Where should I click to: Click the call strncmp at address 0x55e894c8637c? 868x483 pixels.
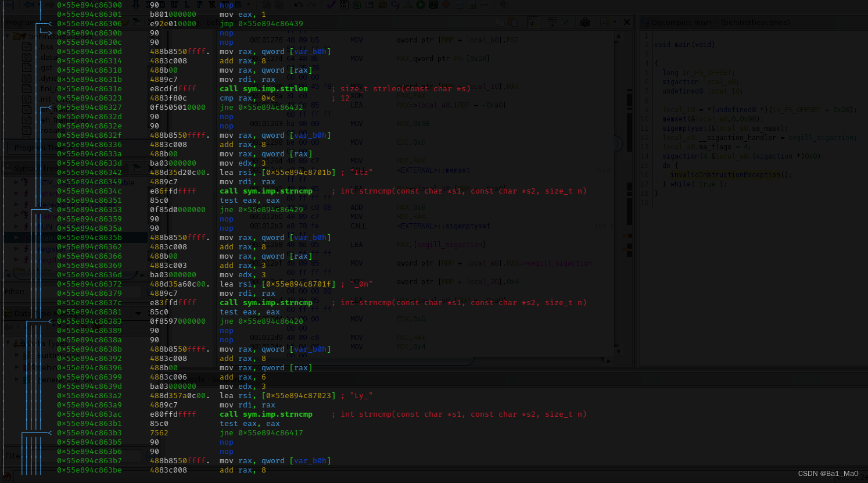tap(266, 303)
